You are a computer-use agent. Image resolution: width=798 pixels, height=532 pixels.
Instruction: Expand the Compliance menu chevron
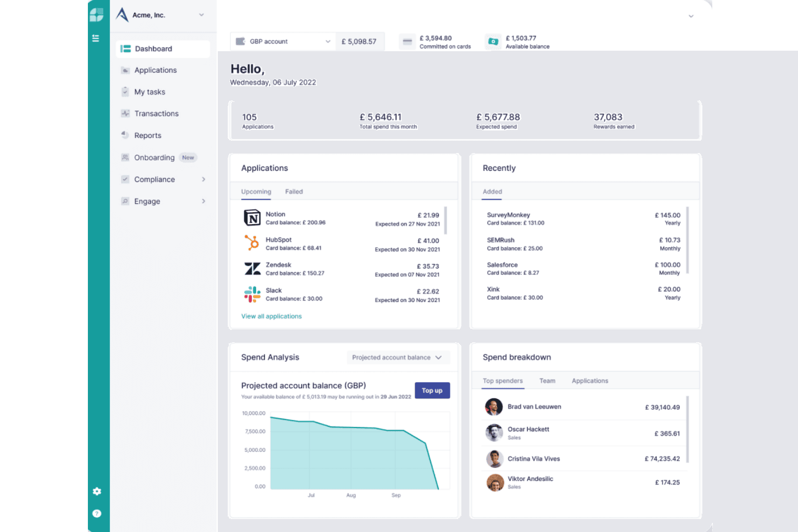[204, 179]
